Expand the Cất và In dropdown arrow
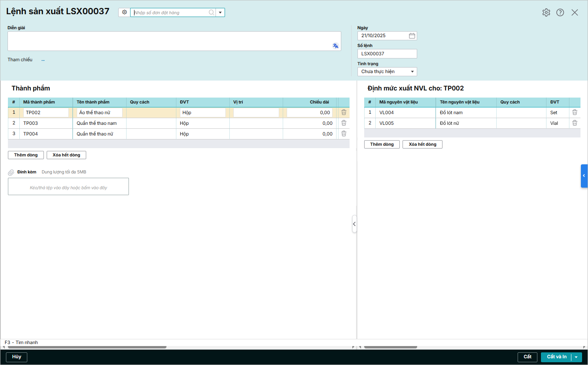588x365 pixels. [x=576, y=357]
